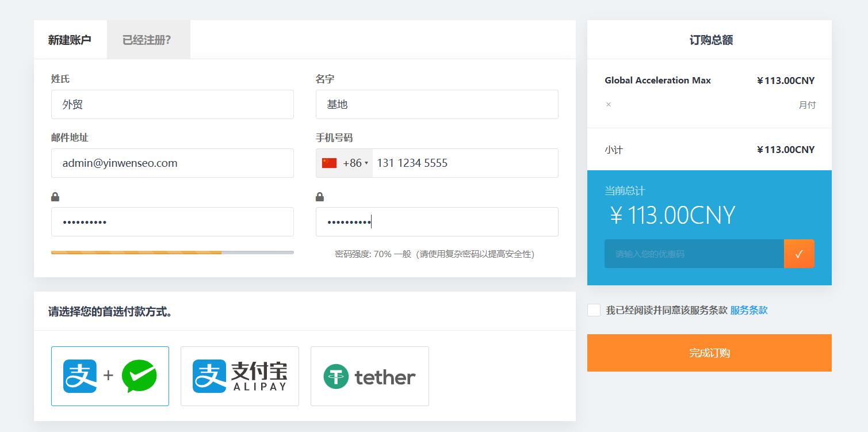The width and height of the screenshot is (868, 432).
Task: Click the password strength meter bar
Action: click(173, 253)
